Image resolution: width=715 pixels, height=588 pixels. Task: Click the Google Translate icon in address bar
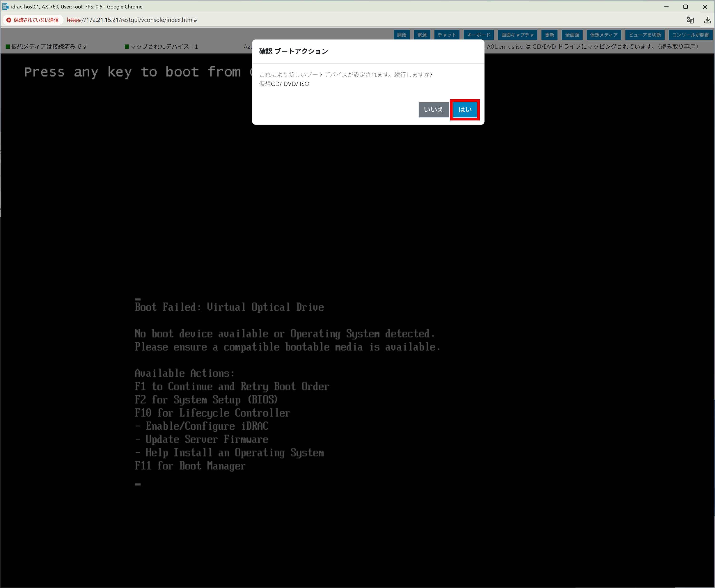[690, 20]
